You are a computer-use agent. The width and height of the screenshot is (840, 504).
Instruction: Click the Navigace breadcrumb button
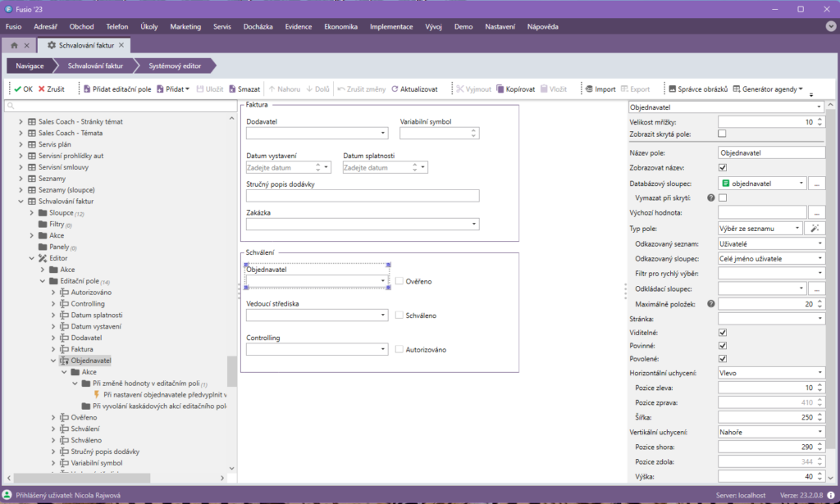[x=29, y=66]
